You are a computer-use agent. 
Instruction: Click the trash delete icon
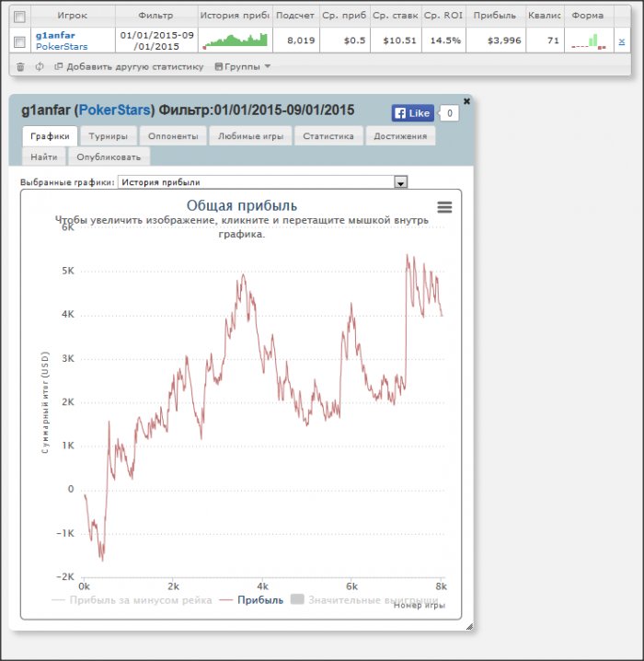click(20, 66)
